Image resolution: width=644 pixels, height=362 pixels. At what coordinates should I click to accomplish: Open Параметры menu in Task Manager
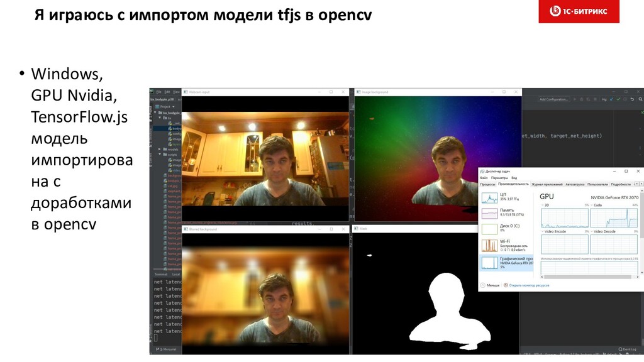tap(499, 178)
